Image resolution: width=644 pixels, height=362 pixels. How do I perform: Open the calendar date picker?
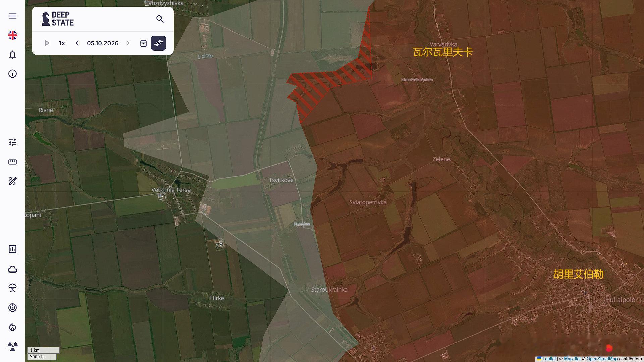coord(143,43)
